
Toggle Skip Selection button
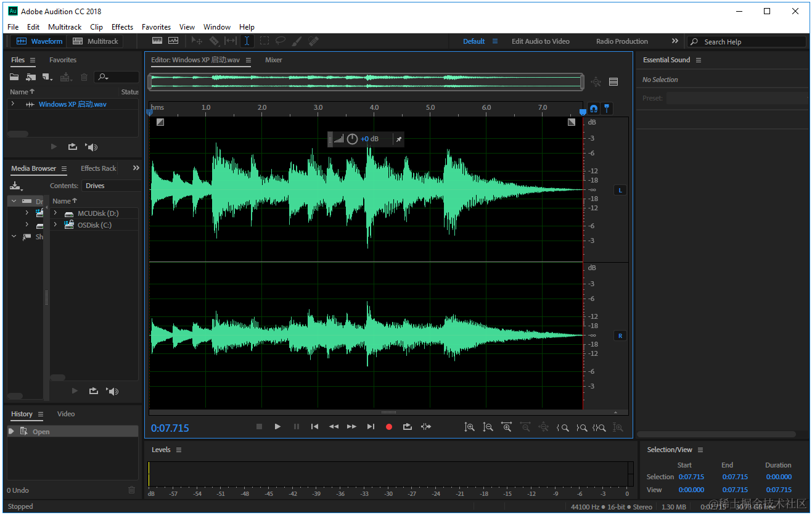pos(426,426)
